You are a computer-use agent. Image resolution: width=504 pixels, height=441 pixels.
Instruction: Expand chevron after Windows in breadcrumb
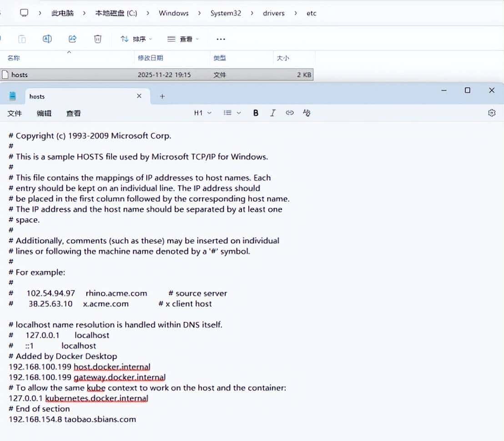click(200, 13)
